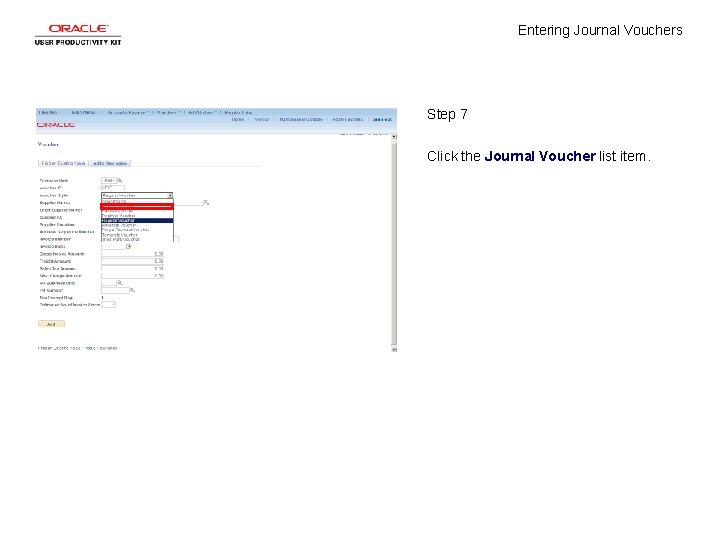The image size is (720, 540).
Task: Switch to Find an Existing Value tab
Action: click(x=63, y=163)
